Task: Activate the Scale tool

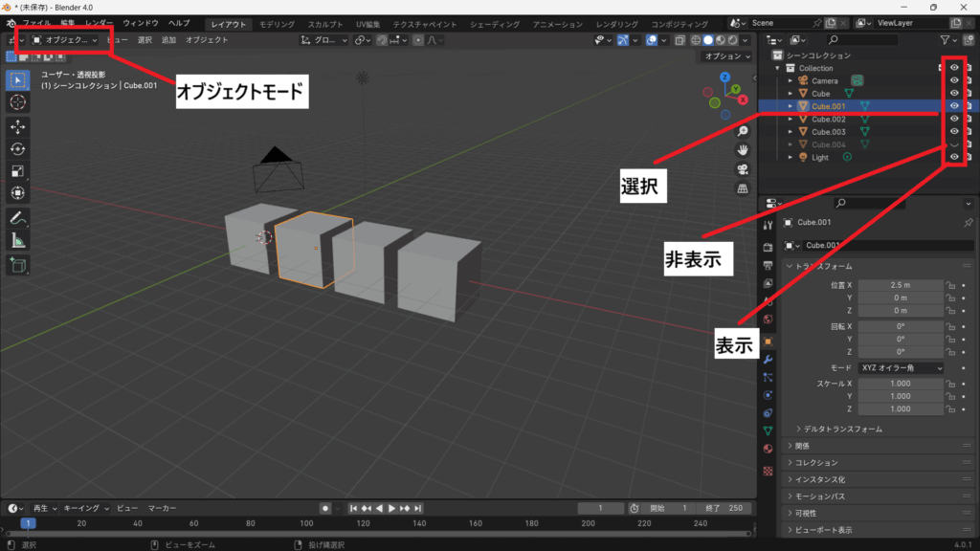Action: (17, 171)
